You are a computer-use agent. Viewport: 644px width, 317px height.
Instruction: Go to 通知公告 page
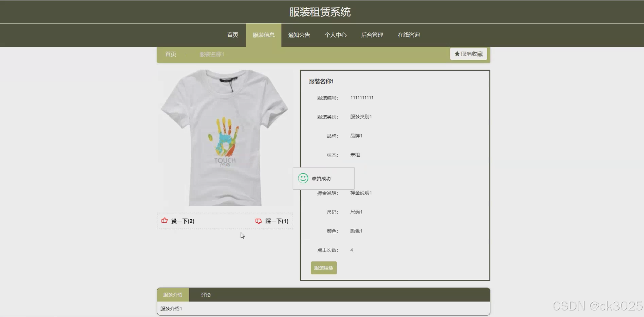299,35
